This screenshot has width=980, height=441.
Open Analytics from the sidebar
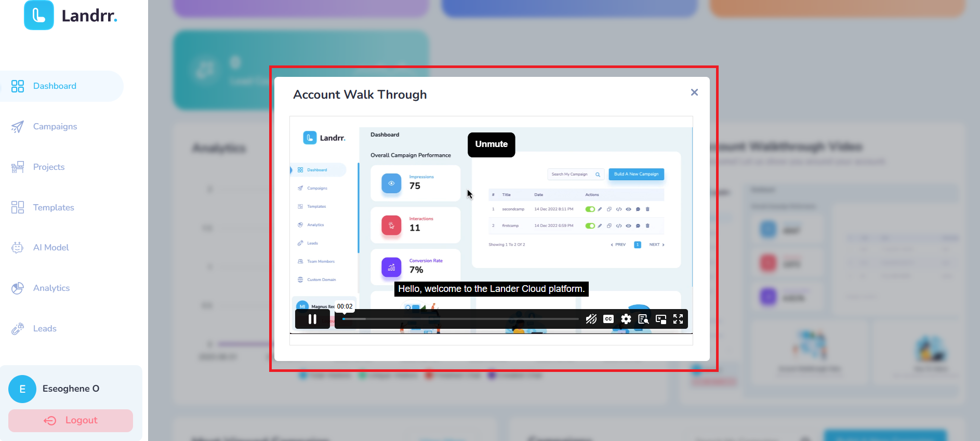(41, 288)
